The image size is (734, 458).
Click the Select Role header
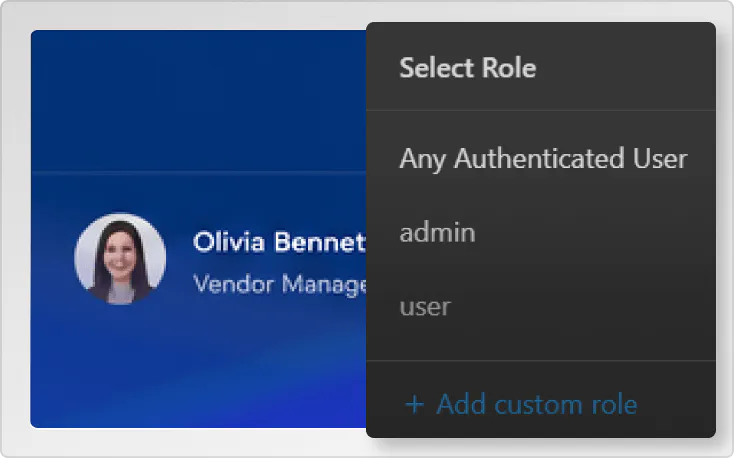point(468,68)
